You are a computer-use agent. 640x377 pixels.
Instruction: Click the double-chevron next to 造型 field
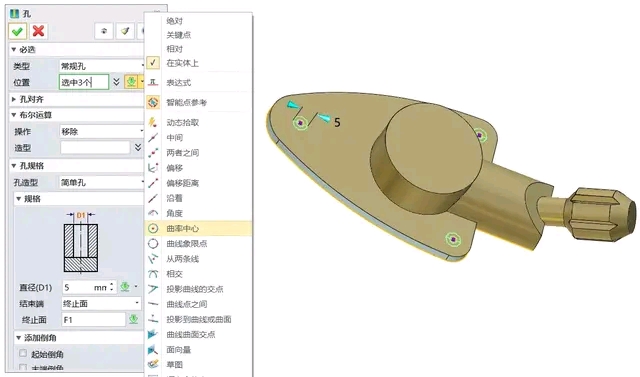pyautogui.click(x=138, y=147)
